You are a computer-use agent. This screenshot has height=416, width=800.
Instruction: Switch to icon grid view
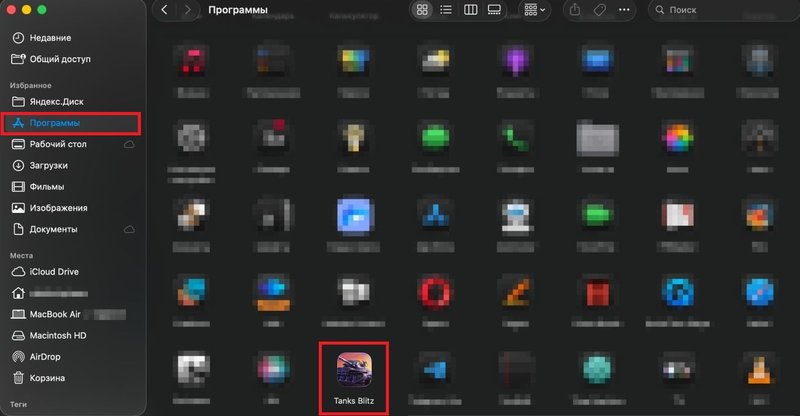coord(422,10)
